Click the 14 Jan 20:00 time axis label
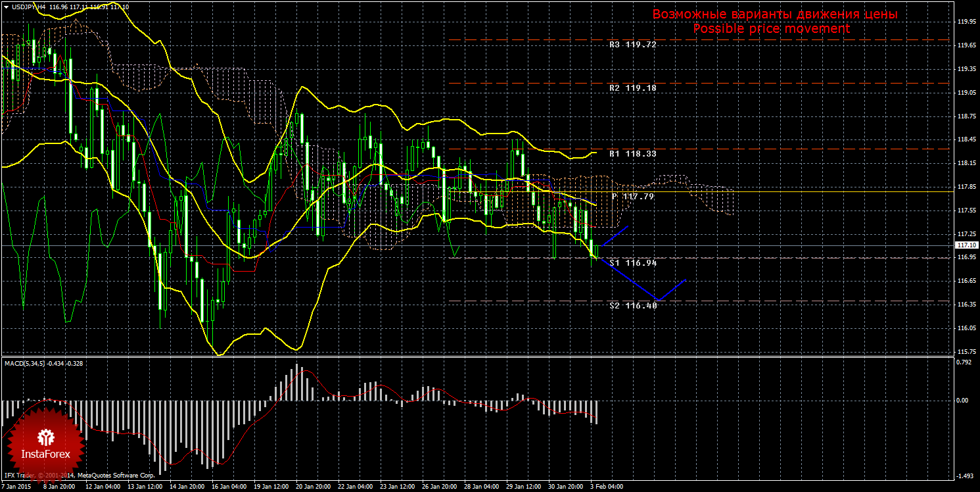The width and height of the screenshot is (980, 492). pyautogui.click(x=187, y=487)
